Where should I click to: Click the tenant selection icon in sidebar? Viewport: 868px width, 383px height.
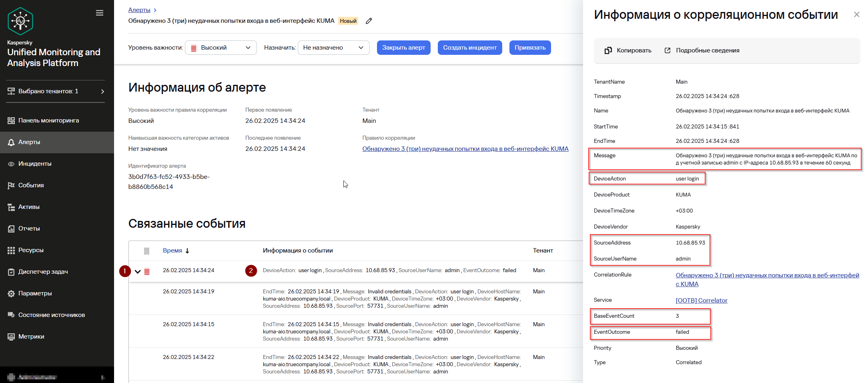[11, 91]
